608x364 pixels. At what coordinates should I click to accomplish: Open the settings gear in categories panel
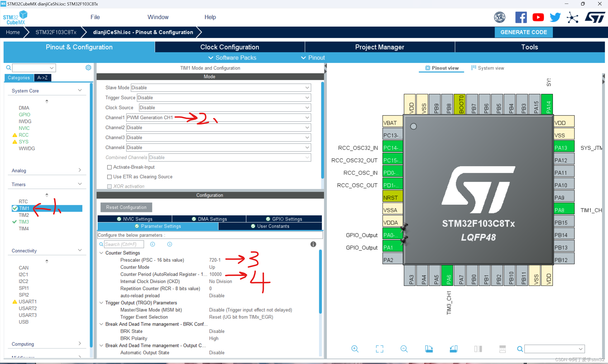[x=88, y=67]
